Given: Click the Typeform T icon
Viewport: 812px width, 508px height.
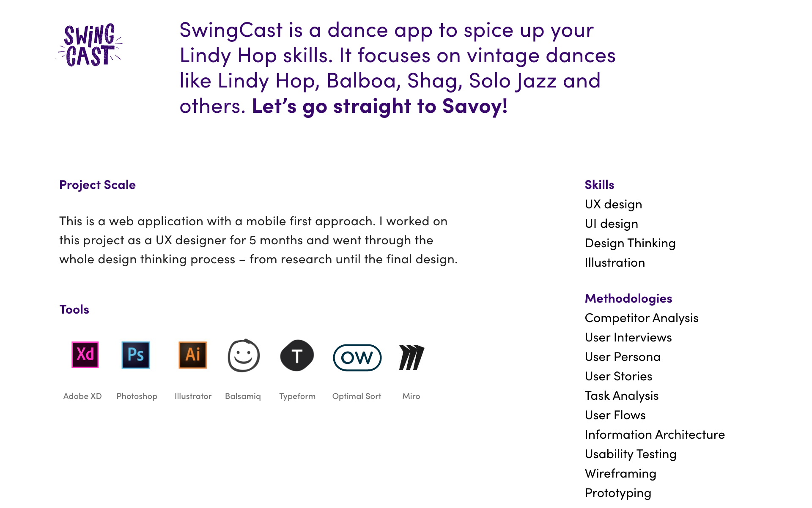Looking at the screenshot, I should [297, 356].
